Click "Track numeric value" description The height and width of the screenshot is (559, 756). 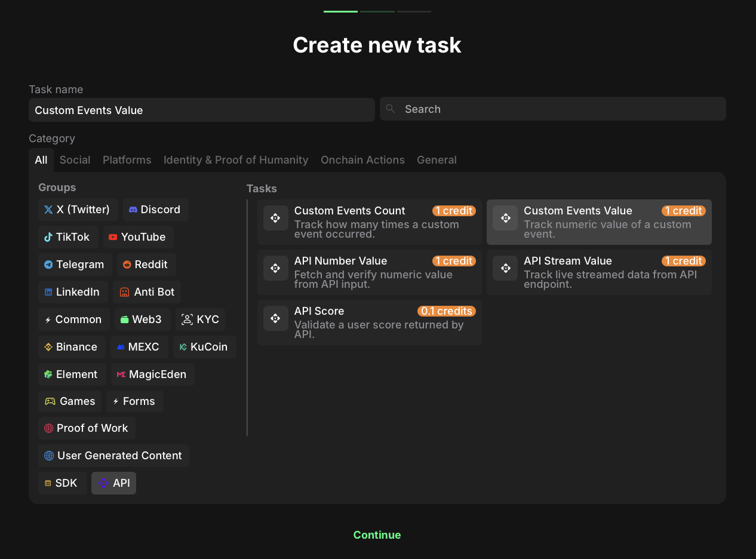tap(607, 229)
